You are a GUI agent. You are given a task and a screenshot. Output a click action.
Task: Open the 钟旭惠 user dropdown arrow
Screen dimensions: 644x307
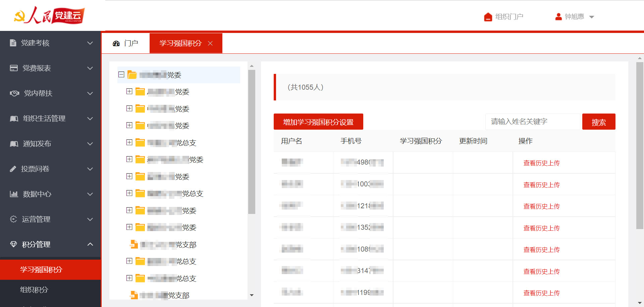coord(592,17)
